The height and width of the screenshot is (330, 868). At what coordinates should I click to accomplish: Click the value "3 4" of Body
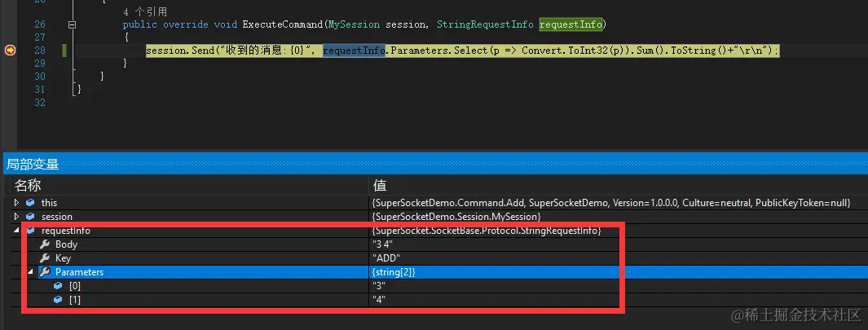coord(382,244)
